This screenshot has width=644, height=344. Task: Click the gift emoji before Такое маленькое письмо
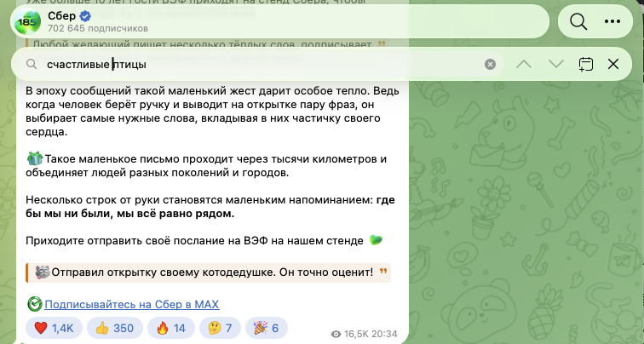[x=34, y=158]
